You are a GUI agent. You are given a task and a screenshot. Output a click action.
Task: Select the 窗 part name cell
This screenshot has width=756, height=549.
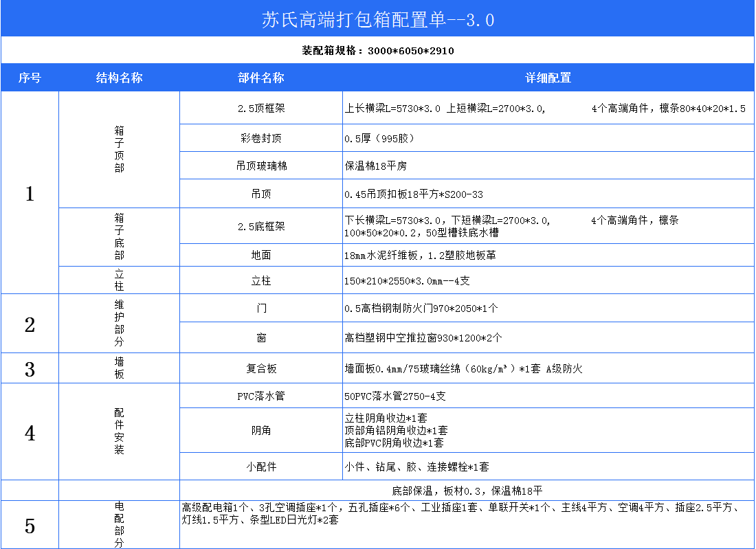tap(261, 338)
